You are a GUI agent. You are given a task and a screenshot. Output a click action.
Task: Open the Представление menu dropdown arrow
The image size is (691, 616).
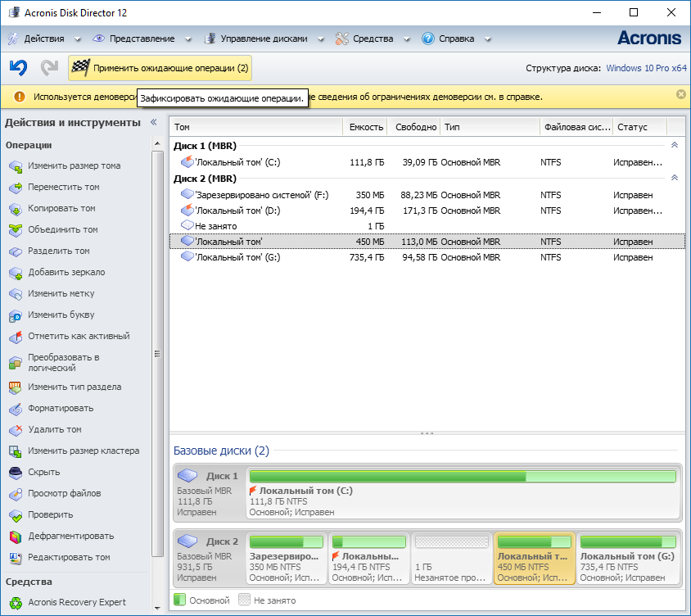click(x=187, y=38)
